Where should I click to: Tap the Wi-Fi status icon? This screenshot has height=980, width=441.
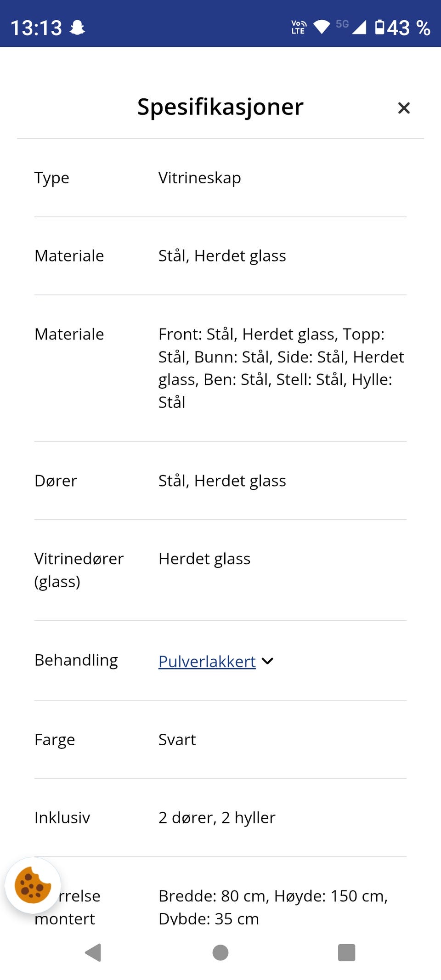pos(321,27)
